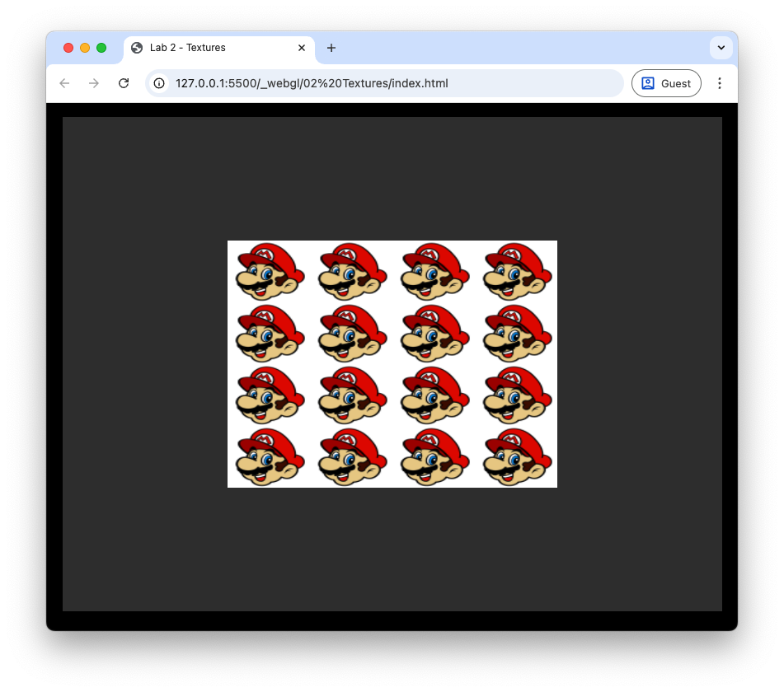
Task: Reload the Lab 2 Textures page
Action: (124, 83)
